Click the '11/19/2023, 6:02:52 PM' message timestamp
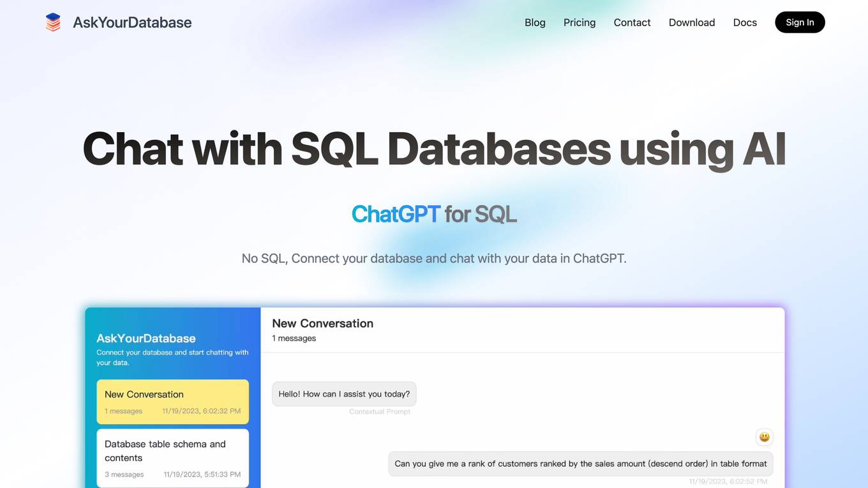Screen dimensions: 868x488 [x=728, y=482]
